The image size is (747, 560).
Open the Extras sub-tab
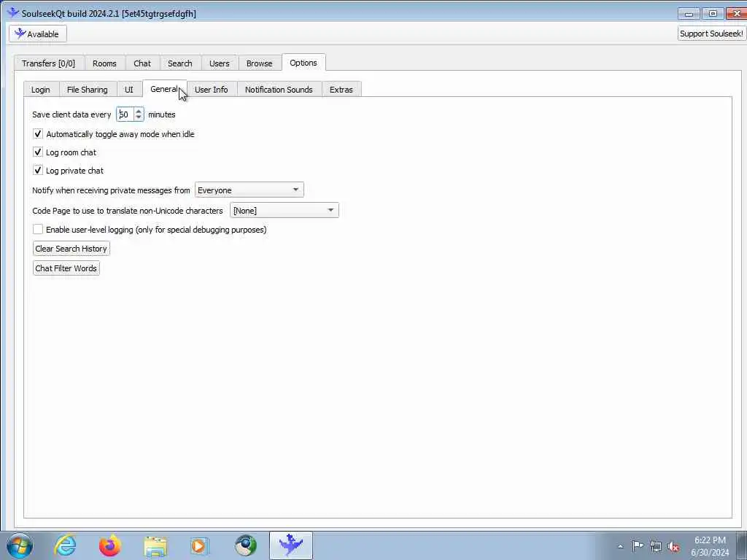coord(341,90)
